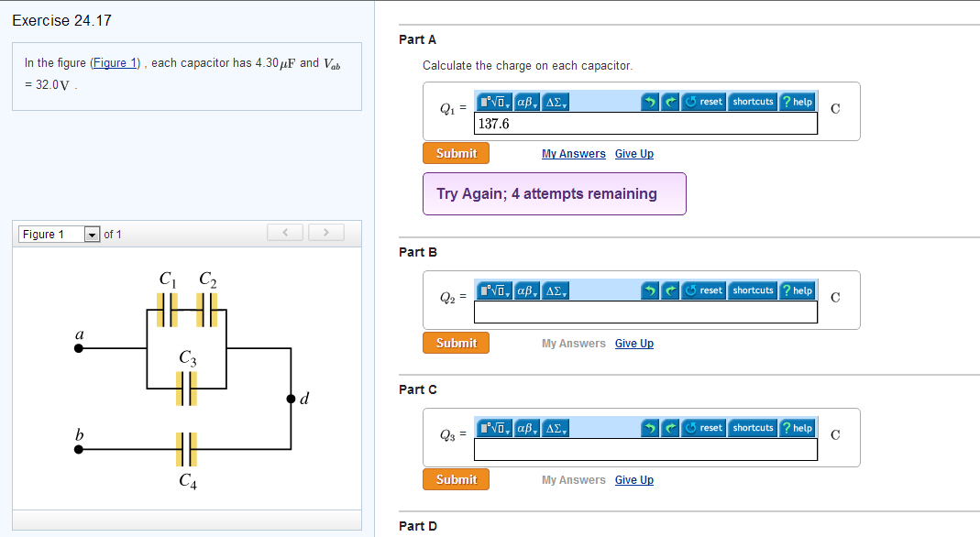Open shortcuts in Part B toolbar
Screen dimensions: 980x537
753,290
